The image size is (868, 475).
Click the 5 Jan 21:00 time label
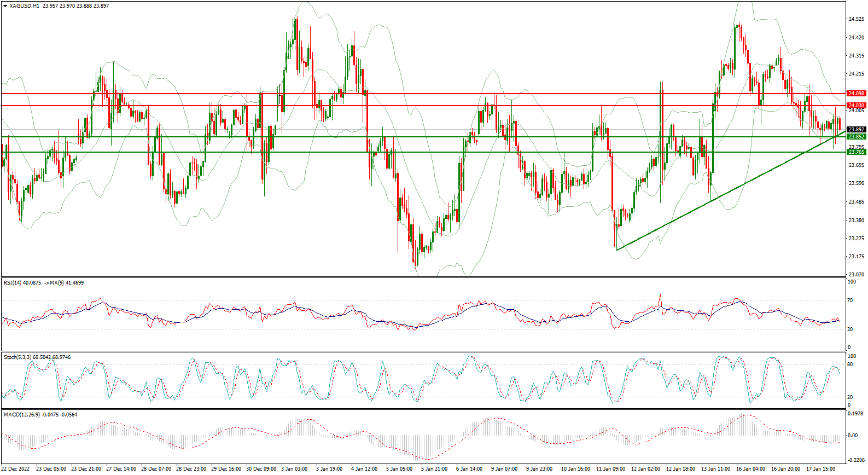[x=434, y=469]
